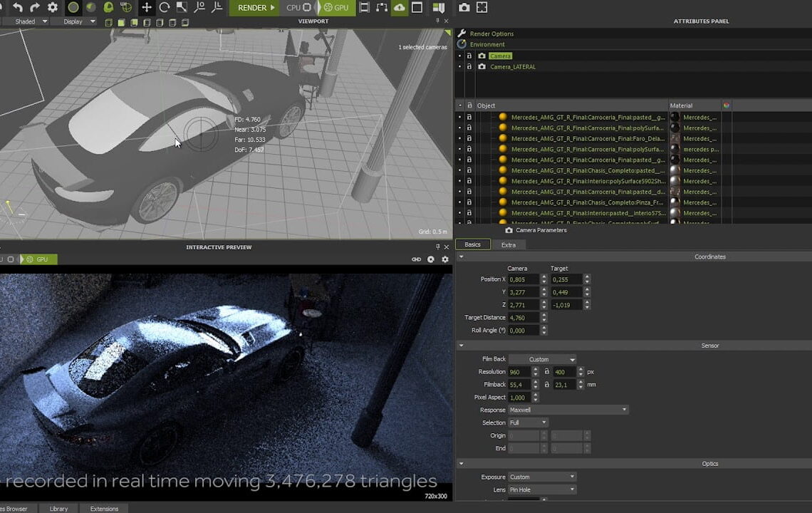Open the Response Maxwell dropdown
Image resolution: width=812 pixels, height=513 pixels.
(x=568, y=410)
